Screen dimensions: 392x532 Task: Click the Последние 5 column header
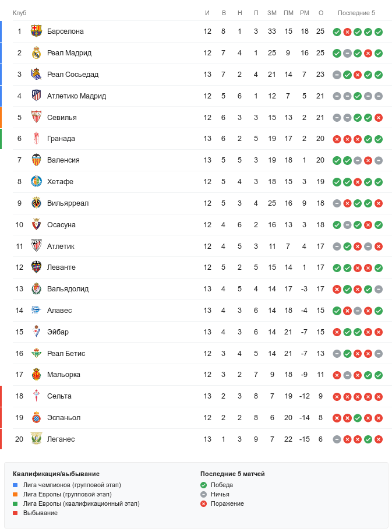(x=356, y=13)
